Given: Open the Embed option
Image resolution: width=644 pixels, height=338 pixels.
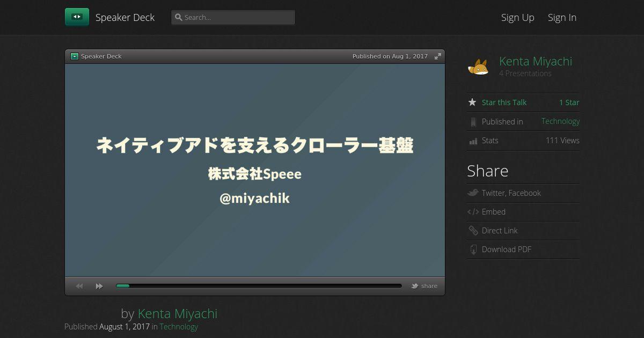Looking at the screenshot, I should click(494, 212).
